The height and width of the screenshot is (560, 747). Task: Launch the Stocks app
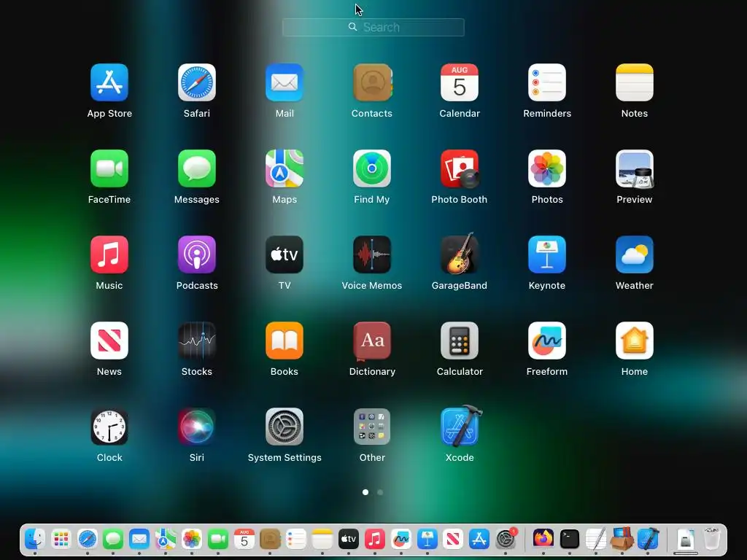197,341
